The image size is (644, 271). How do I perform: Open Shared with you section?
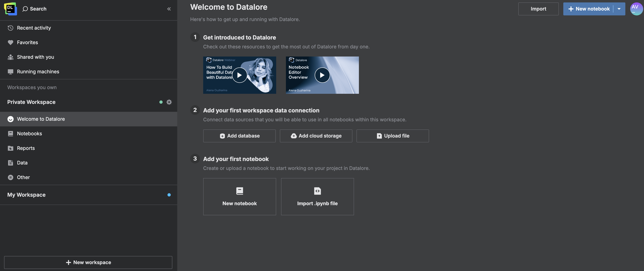[10, 57]
